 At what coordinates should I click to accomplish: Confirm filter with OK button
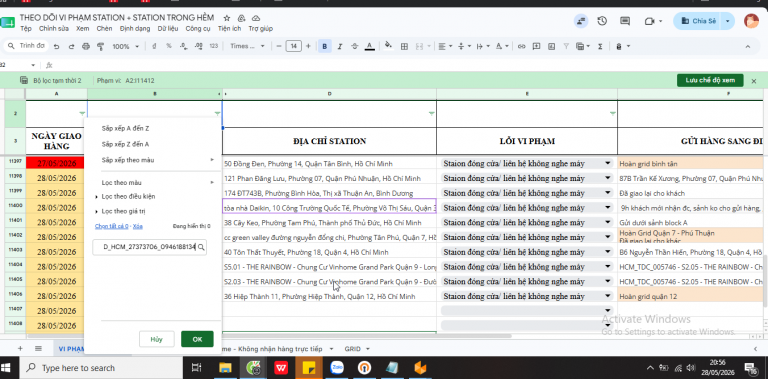197,339
